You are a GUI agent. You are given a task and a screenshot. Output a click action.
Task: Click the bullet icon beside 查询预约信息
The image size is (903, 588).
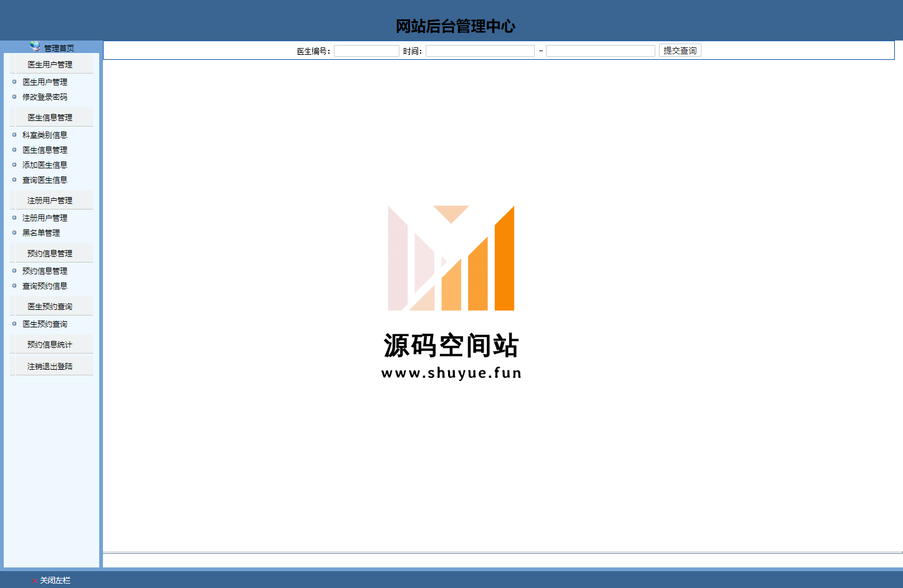(14, 286)
